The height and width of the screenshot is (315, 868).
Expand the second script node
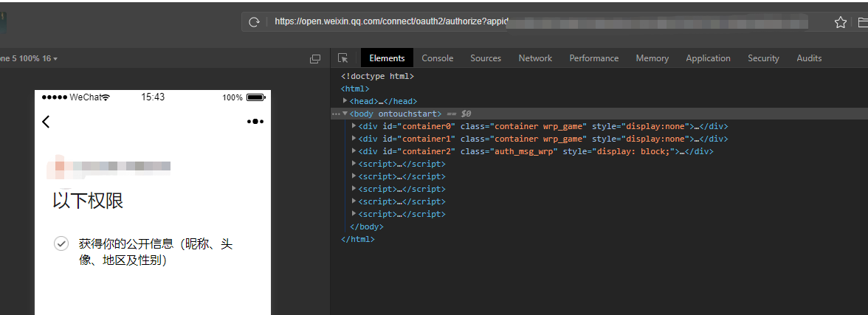pos(354,176)
